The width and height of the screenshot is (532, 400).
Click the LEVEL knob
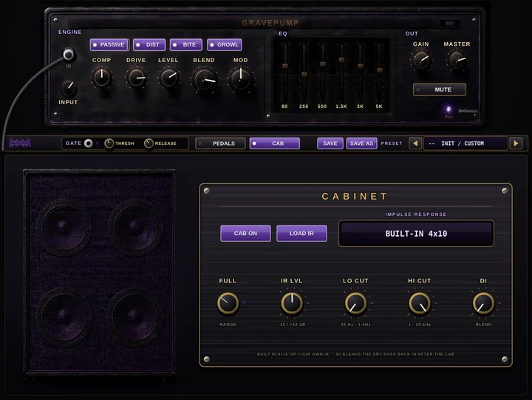click(168, 78)
